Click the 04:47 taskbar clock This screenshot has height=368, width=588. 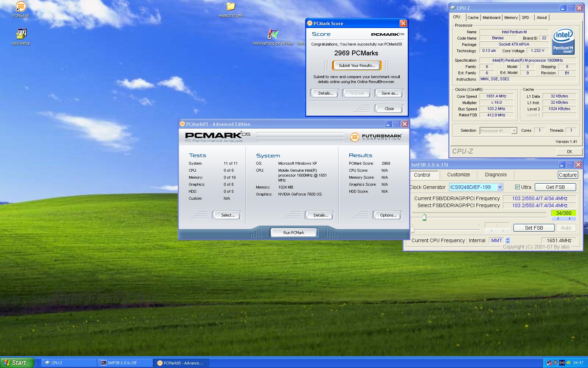[x=578, y=363]
